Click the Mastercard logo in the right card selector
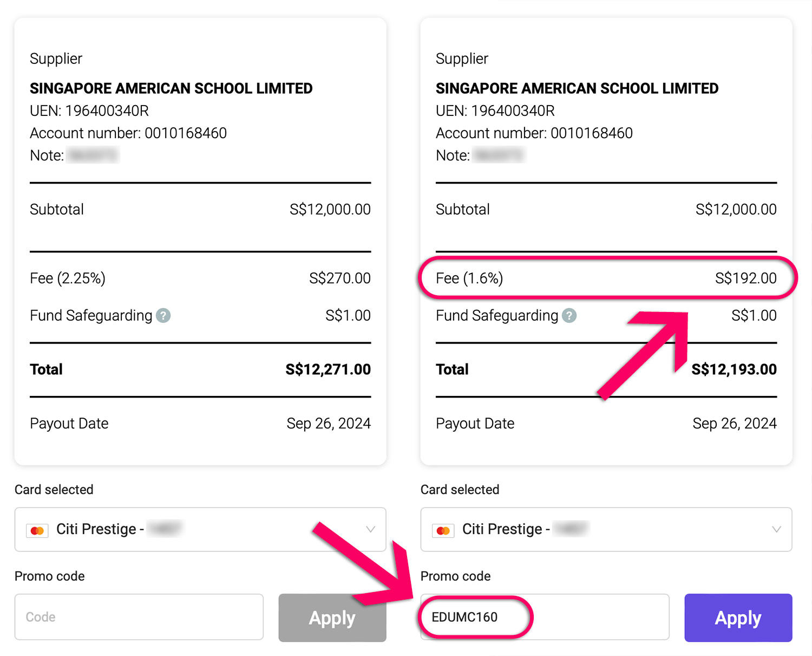The image size is (812, 656). click(443, 530)
